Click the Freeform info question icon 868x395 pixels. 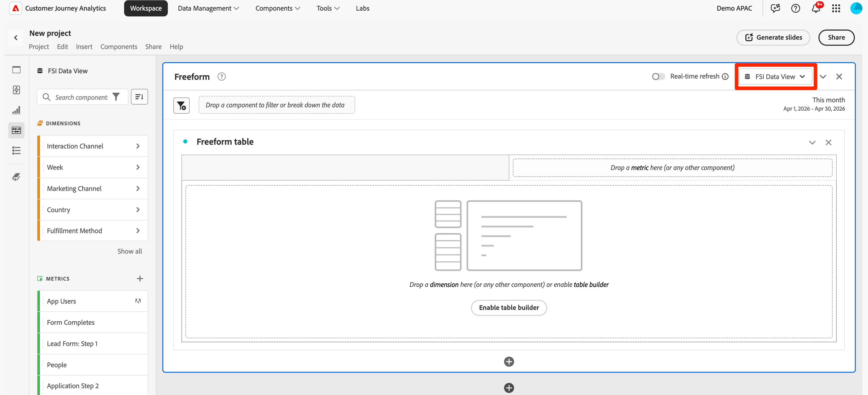[x=221, y=77]
